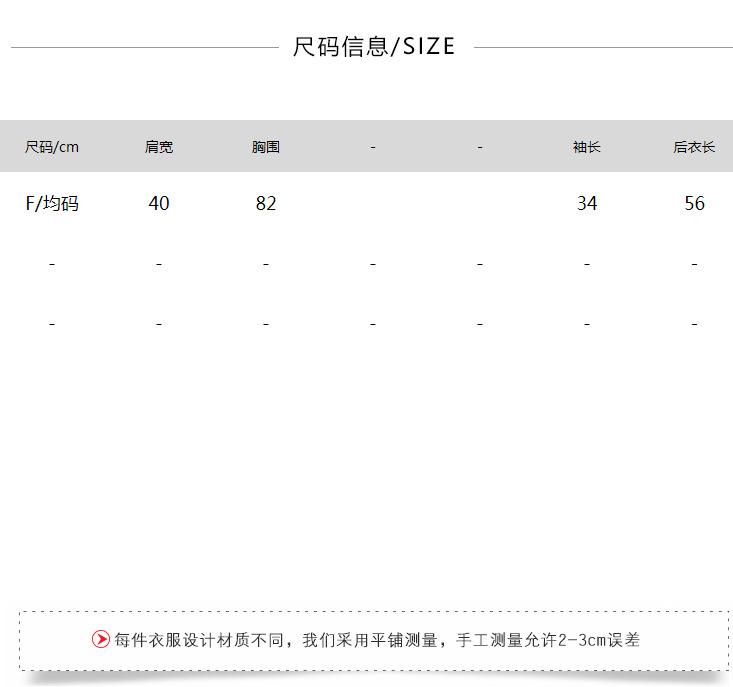Click the 尺码信息/SIZE title heading
Screen dimensions: 733x687
374,46
